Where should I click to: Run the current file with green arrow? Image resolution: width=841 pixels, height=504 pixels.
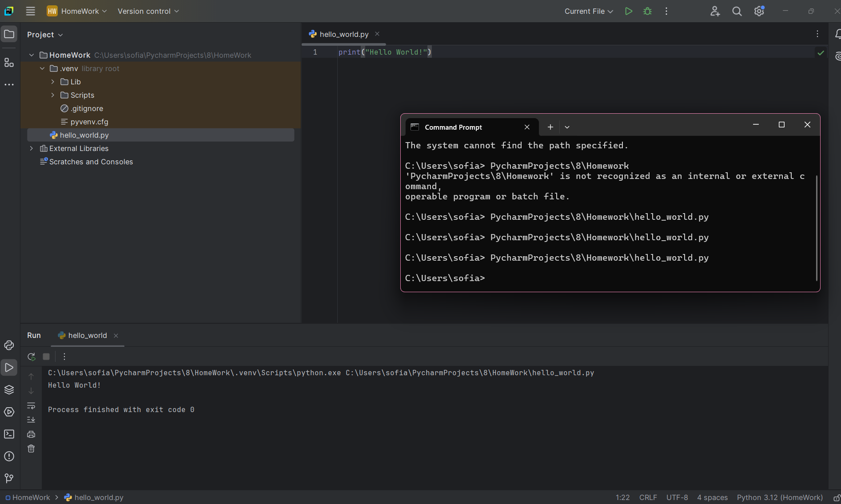point(628,11)
